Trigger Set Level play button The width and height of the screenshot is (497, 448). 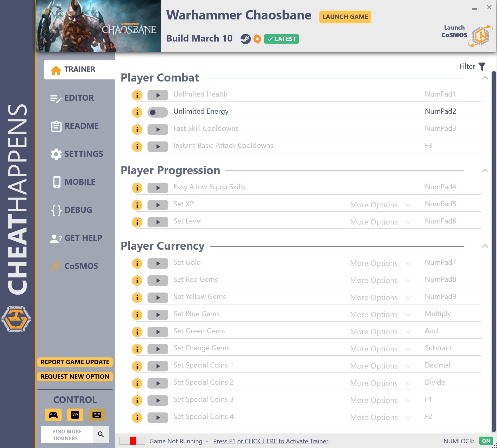[x=158, y=222]
